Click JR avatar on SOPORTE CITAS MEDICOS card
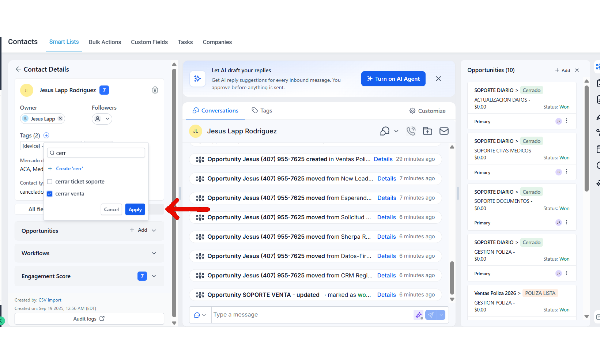This screenshot has width=600, height=364. click(x=559, y=172)
